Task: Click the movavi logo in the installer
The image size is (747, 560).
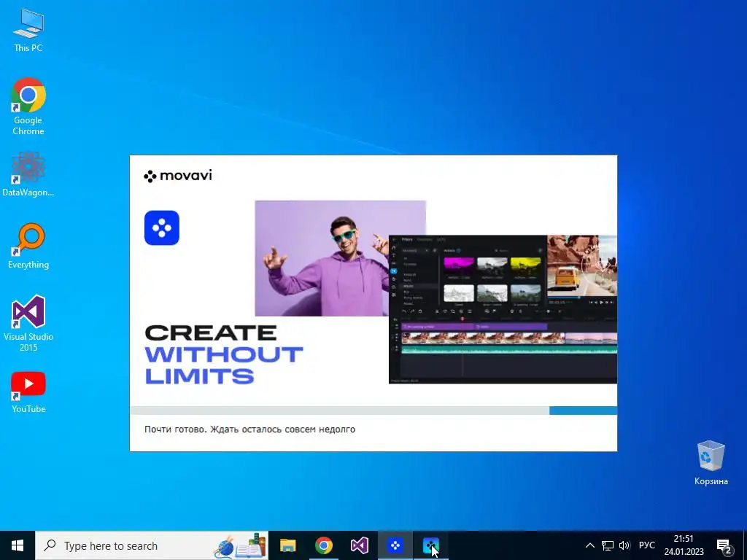Action: tap(178, 176)
